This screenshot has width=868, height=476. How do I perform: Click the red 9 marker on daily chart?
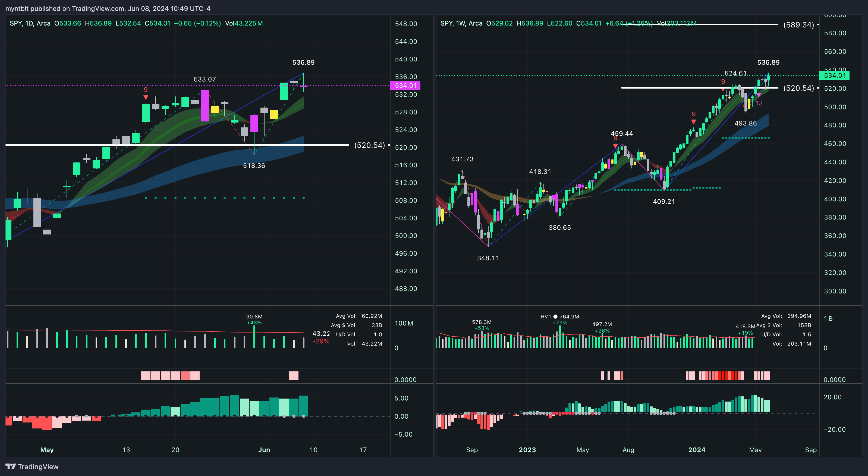146,90
